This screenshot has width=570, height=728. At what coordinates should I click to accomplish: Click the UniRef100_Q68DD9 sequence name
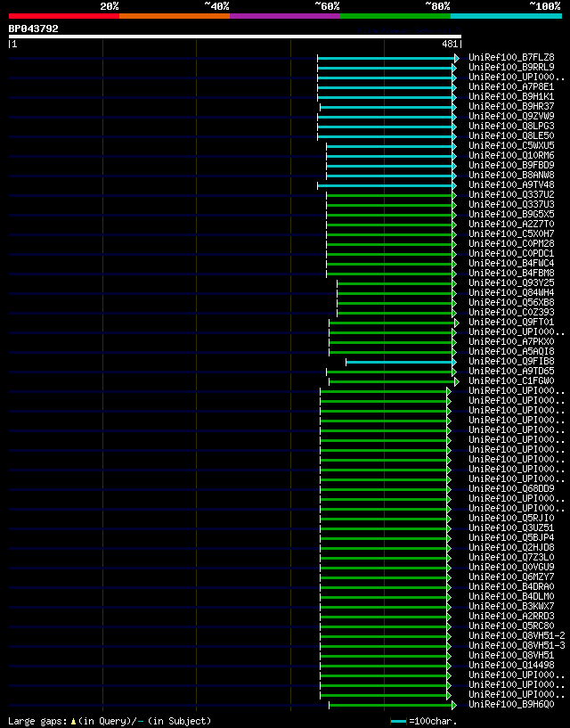[511, 488]
